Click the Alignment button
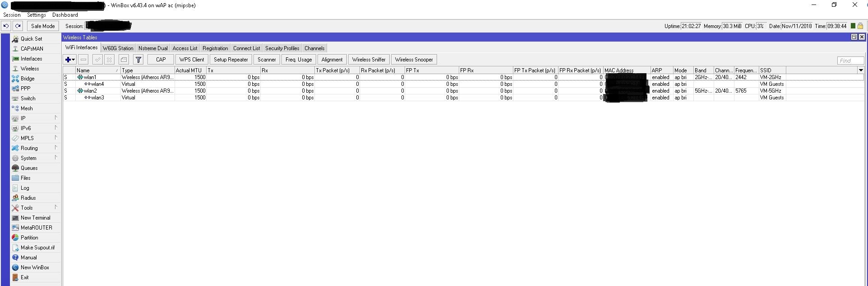 click(332, 60)
